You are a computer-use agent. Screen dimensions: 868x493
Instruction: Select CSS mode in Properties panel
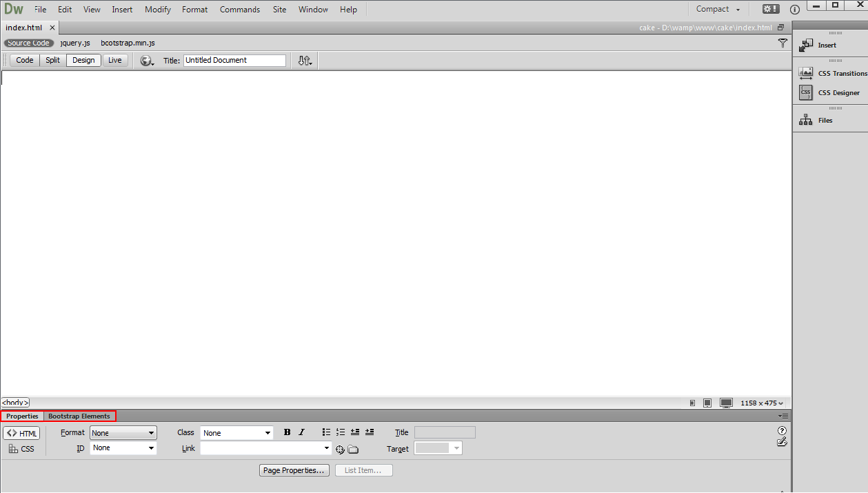click(x=21, y=449)
